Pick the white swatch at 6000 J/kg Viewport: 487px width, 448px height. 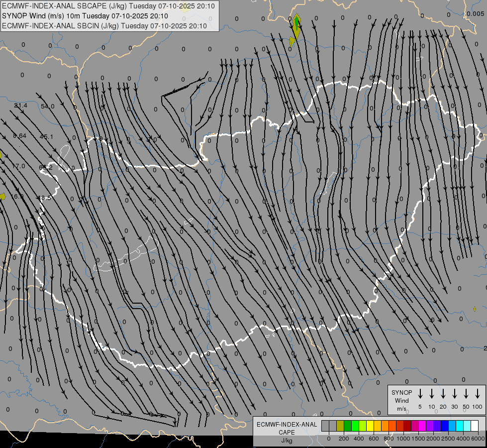(x=475, y=426)
